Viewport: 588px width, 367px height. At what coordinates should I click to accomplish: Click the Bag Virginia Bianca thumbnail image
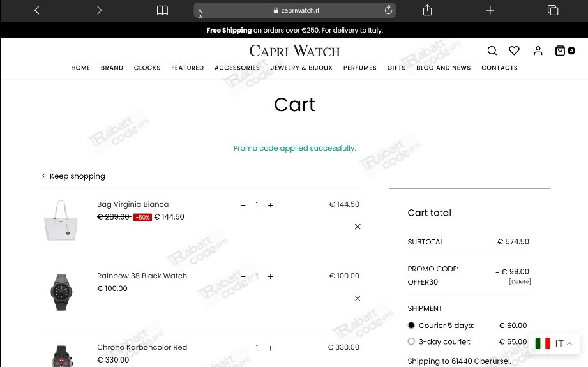[x=61, y=220]
